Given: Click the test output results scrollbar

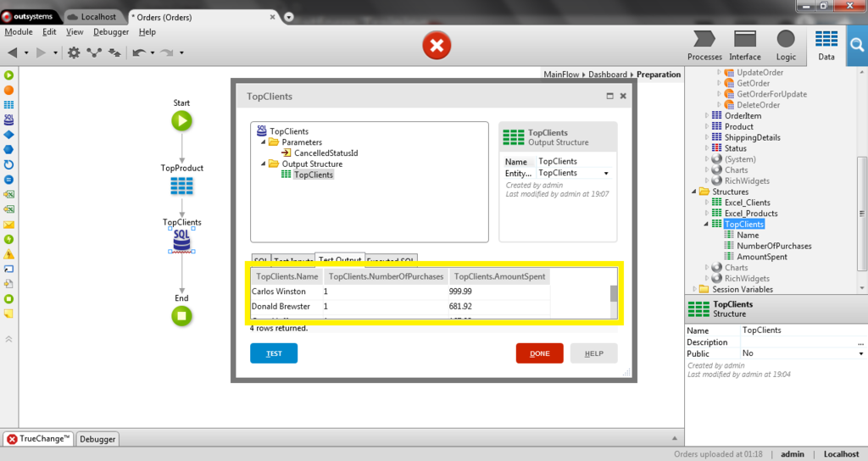Looking at the screenshot, I should 614,293.
